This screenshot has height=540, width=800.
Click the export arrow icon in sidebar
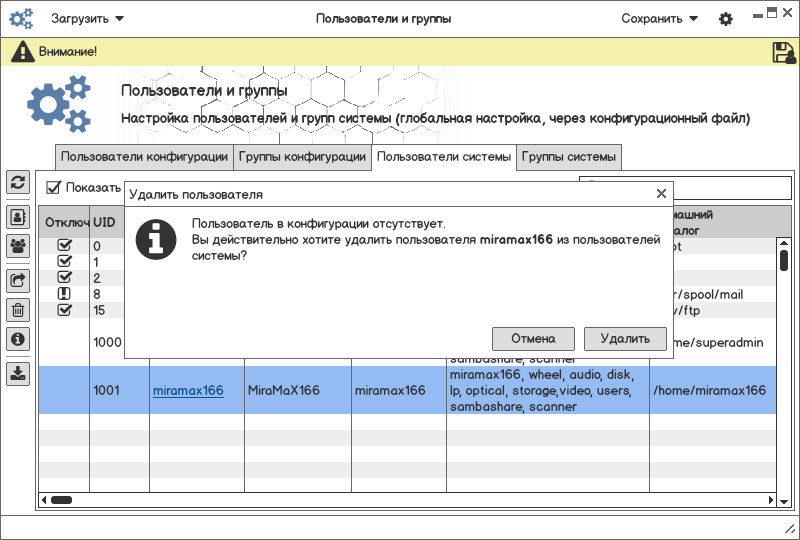pyautogui.click(x=18, y=281)
